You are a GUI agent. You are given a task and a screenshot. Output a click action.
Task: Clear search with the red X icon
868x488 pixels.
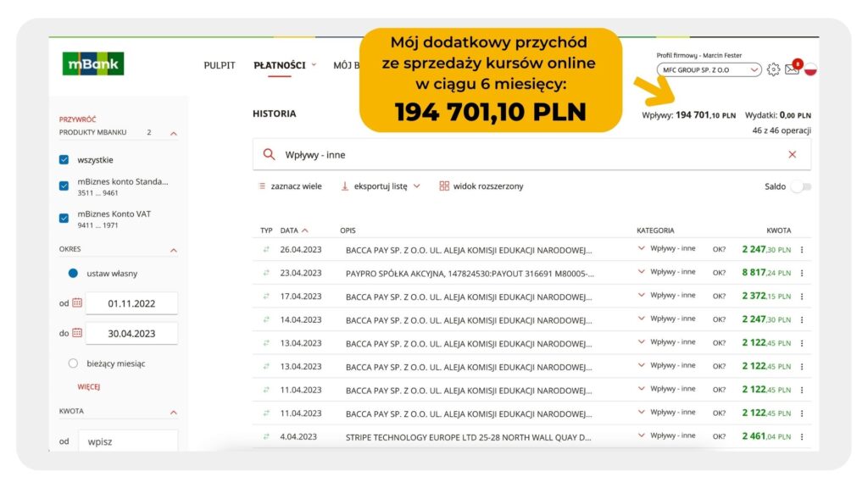793,154
